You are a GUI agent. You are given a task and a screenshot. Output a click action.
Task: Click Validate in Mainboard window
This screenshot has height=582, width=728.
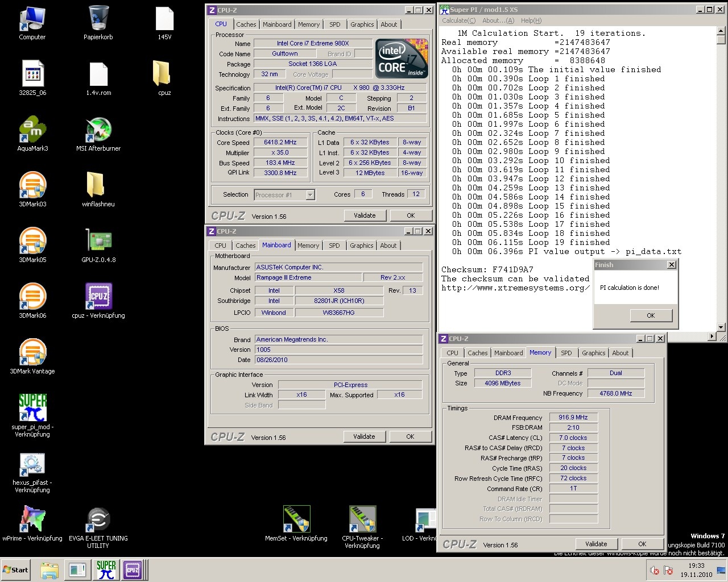364,436
